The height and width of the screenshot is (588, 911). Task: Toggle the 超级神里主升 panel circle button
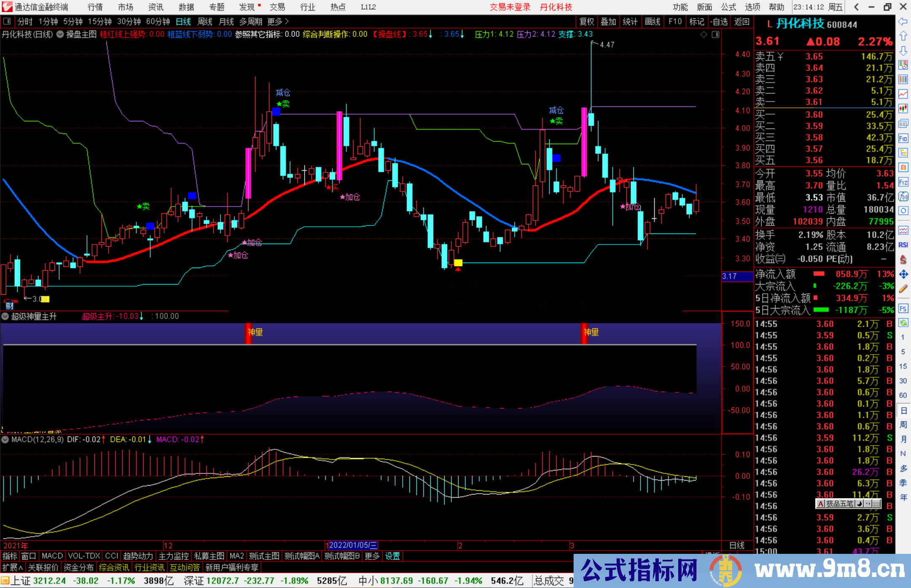click(x=5, y=316)
